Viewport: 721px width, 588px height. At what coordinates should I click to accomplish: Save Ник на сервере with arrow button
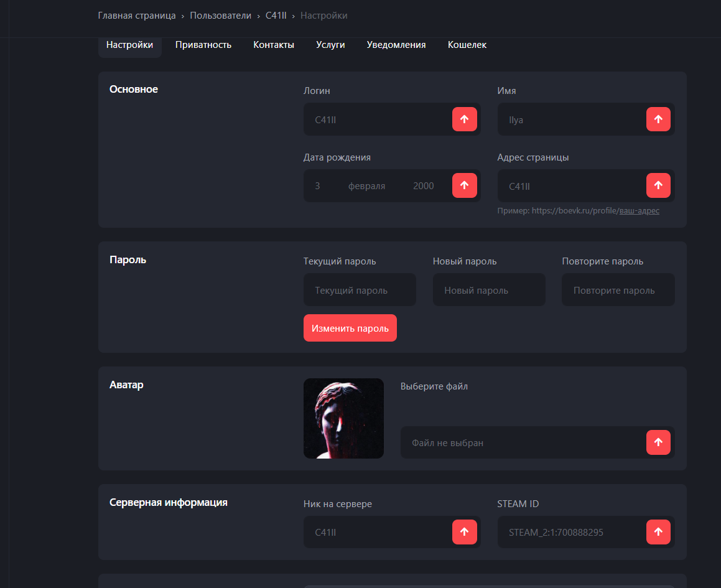(x=464, y=532)
